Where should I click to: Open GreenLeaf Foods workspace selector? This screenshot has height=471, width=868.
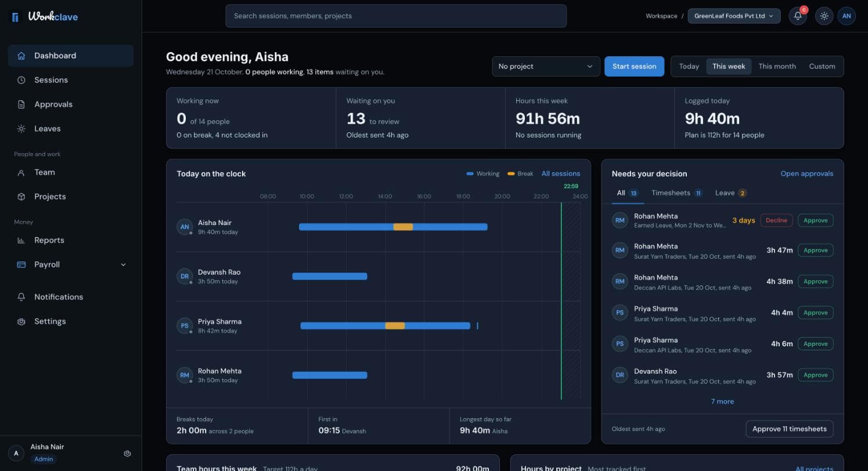click(734, 16)
